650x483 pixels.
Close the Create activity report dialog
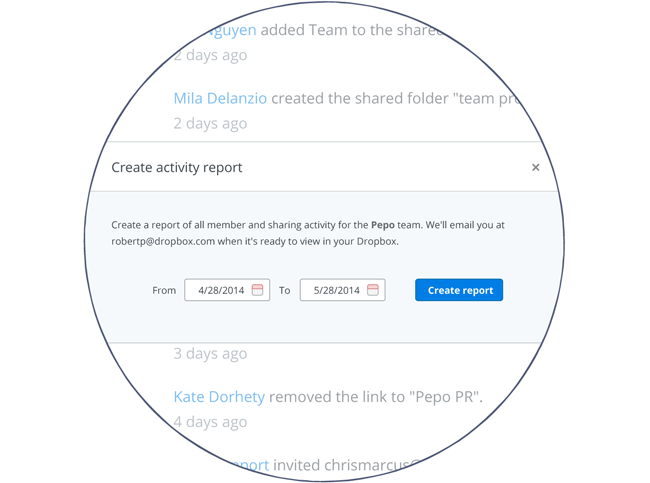pos(536,167)
